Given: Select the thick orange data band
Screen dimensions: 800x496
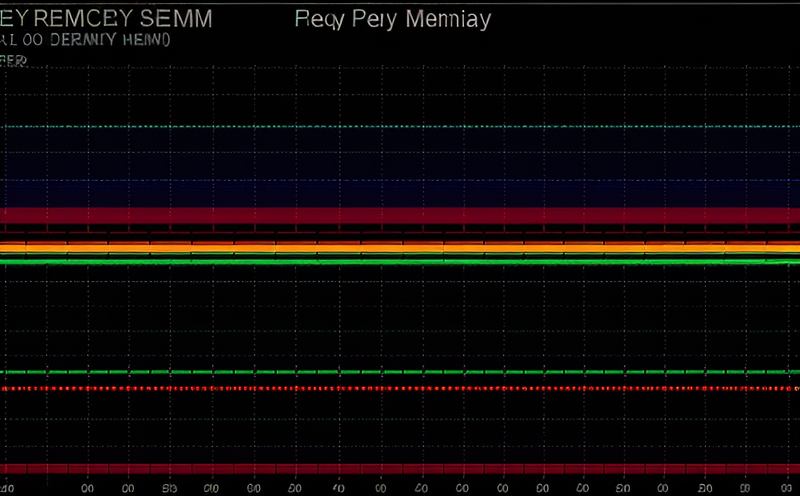Looking at the screenshot, I should (400, 248).
